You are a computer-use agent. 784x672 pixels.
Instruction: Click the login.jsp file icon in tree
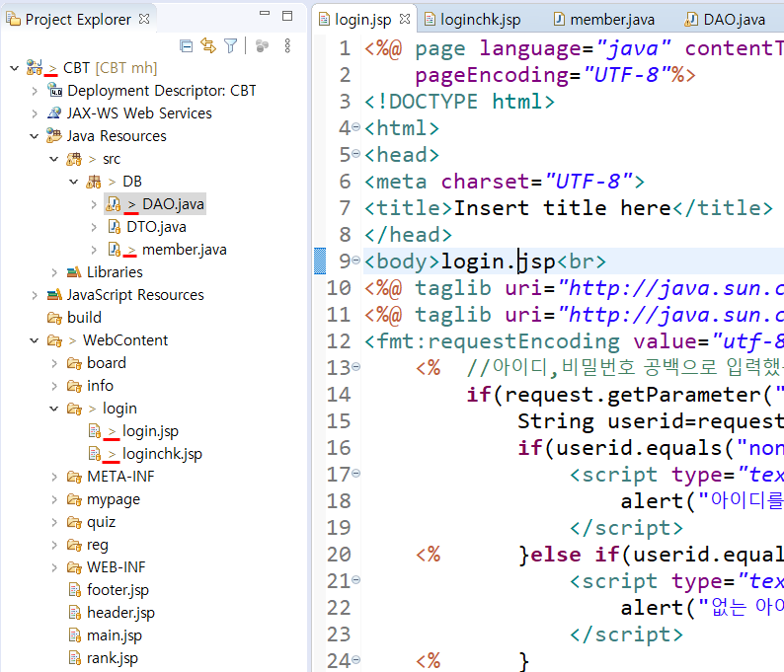(x=95, y=430)
